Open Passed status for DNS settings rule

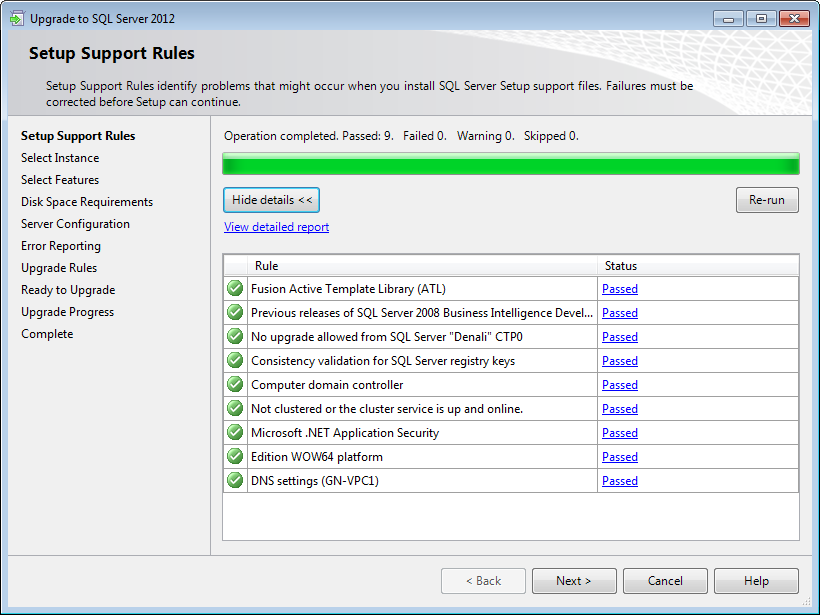620,481
